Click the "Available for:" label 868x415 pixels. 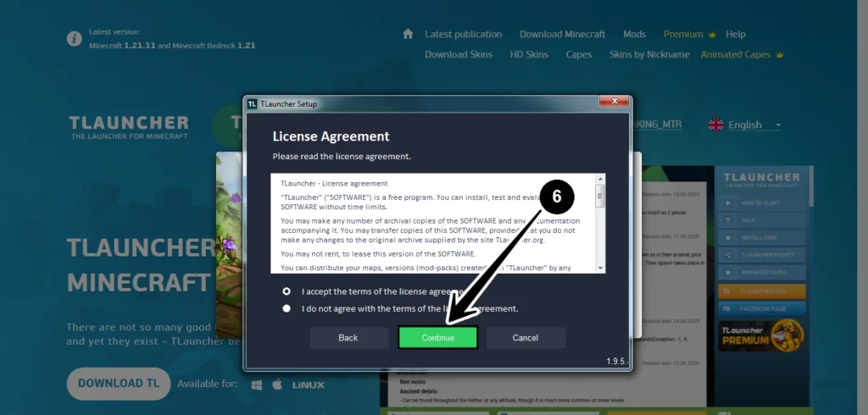(208, 384)
